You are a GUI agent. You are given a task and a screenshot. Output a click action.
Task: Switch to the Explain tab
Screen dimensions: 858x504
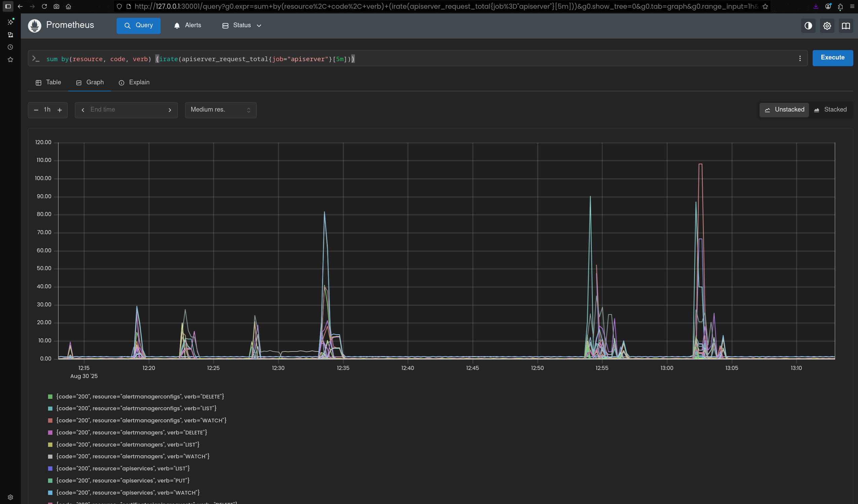pos(134,82)
